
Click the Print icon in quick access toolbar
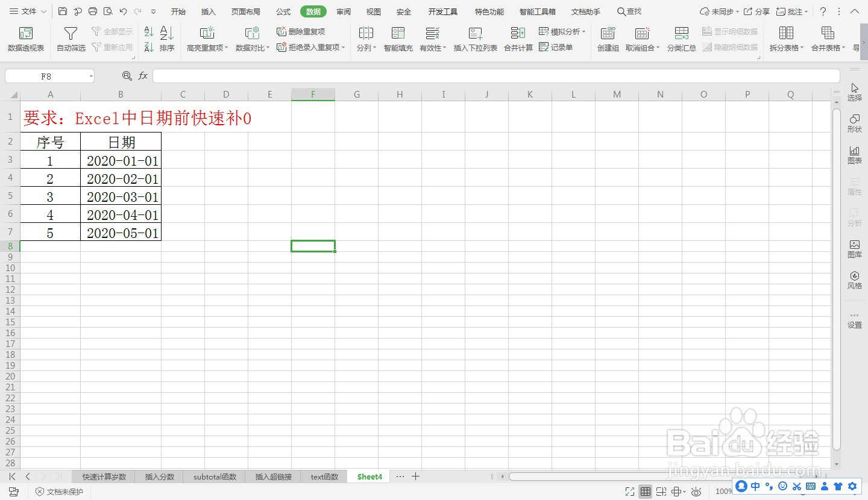tap(93, 11)
